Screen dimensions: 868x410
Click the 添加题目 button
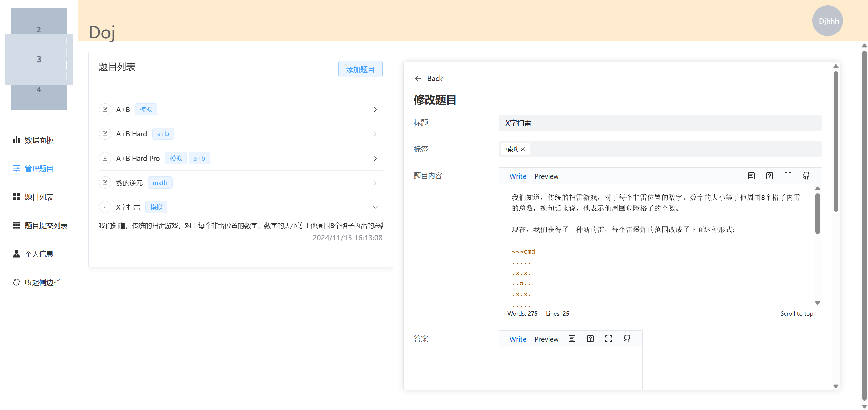click(x=360, y=69)
